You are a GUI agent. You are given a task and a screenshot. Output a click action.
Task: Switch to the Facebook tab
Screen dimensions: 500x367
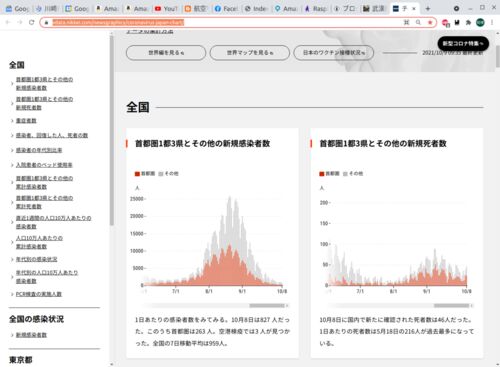(226, 9)
